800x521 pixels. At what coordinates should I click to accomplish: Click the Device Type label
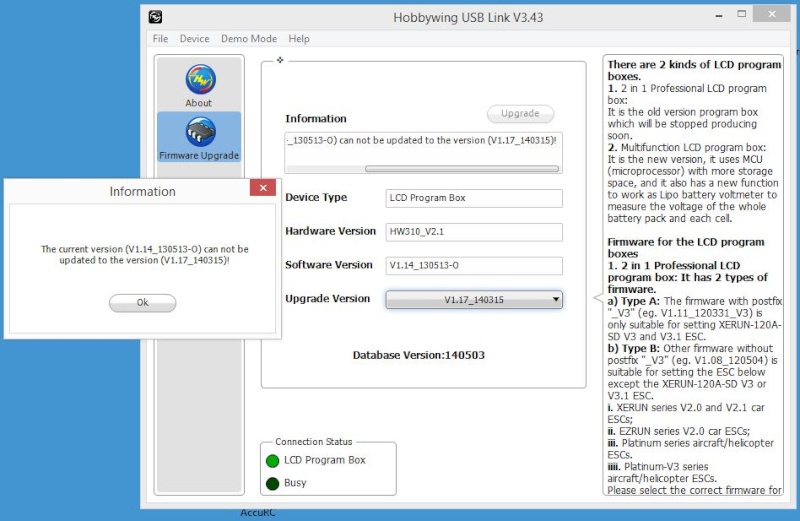pos(316,197)
